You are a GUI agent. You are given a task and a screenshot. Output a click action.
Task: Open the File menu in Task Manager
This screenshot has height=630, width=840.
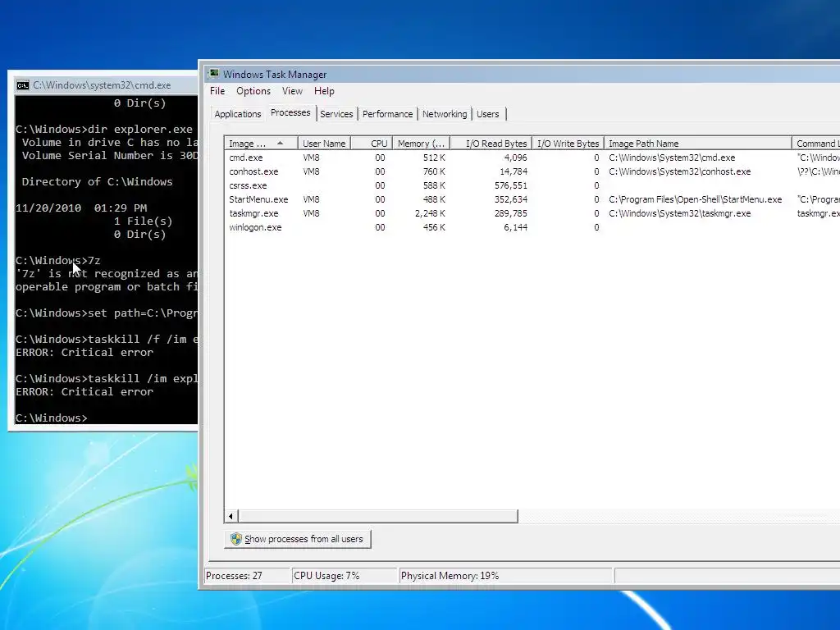[217, 91]
